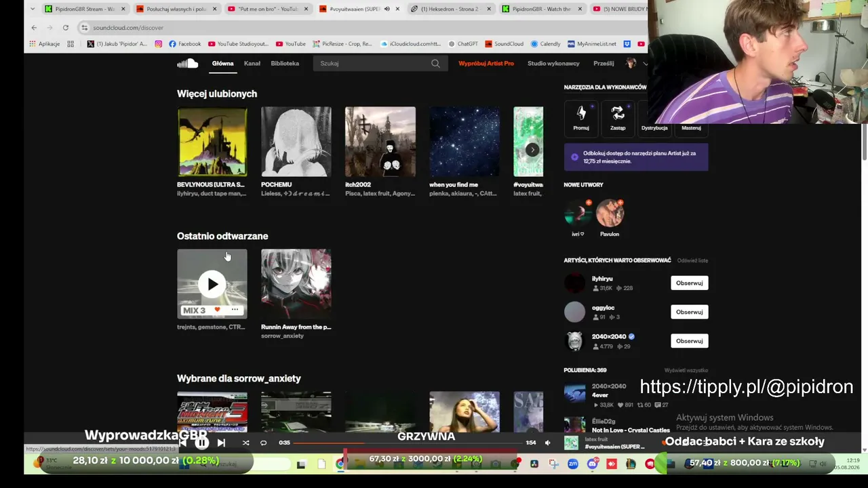Open the Kanał navigation item
The image size is (868, 488).
coord(252,64)
